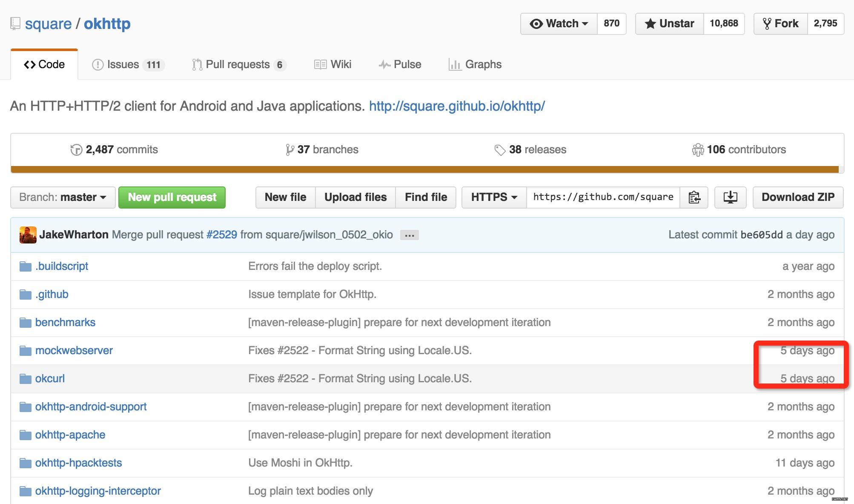Screen dimensions: 854x504
Task: Open the Pull requests tab
Action: tap(239, 64)
